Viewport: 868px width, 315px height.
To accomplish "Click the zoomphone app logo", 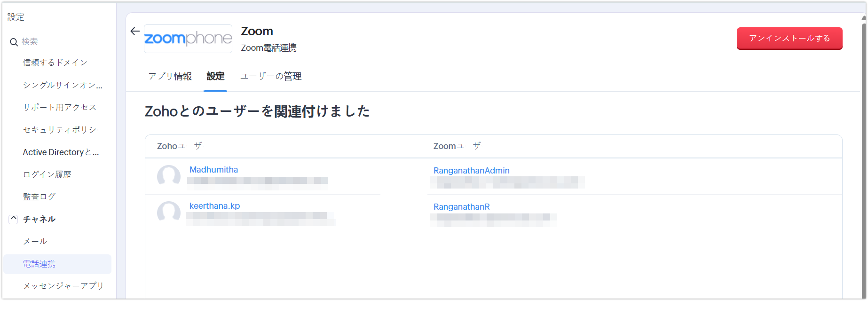I will tap(188, 39).
